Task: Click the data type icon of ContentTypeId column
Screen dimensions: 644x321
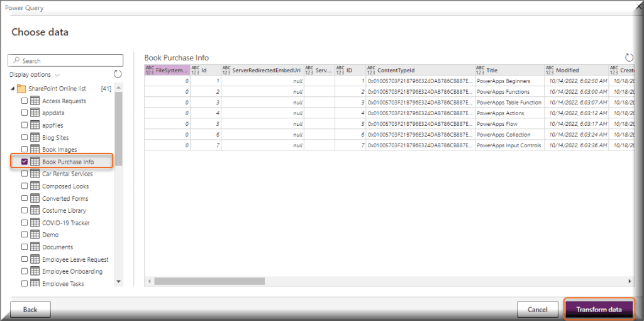Action: 371,70
